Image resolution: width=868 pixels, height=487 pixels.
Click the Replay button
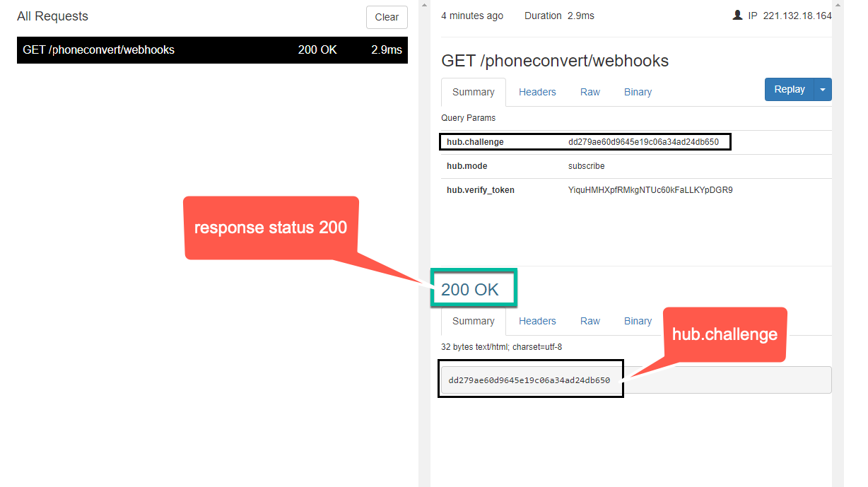pos(789,89)
